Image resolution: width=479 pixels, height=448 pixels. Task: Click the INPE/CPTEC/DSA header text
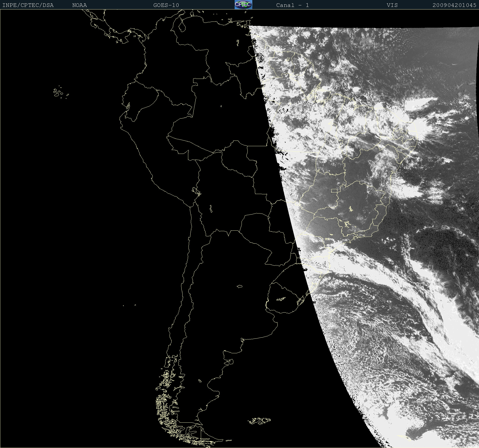click(28, 5)
